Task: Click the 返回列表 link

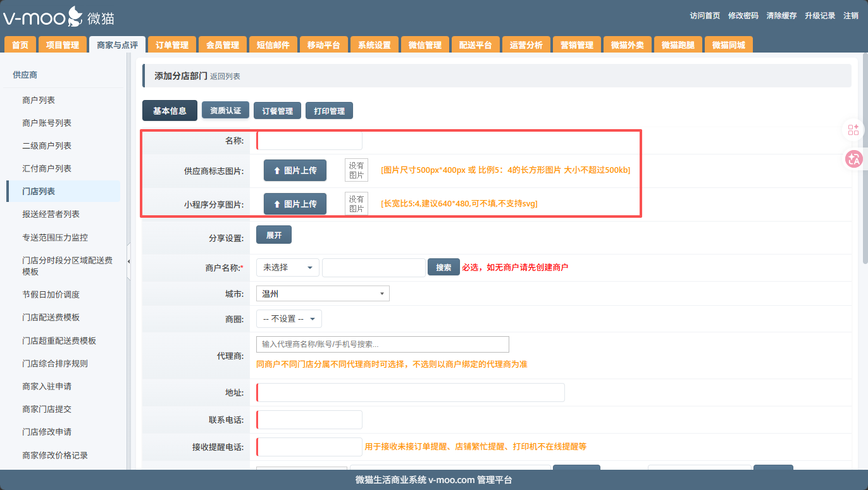Action: [x=225, y=77]
